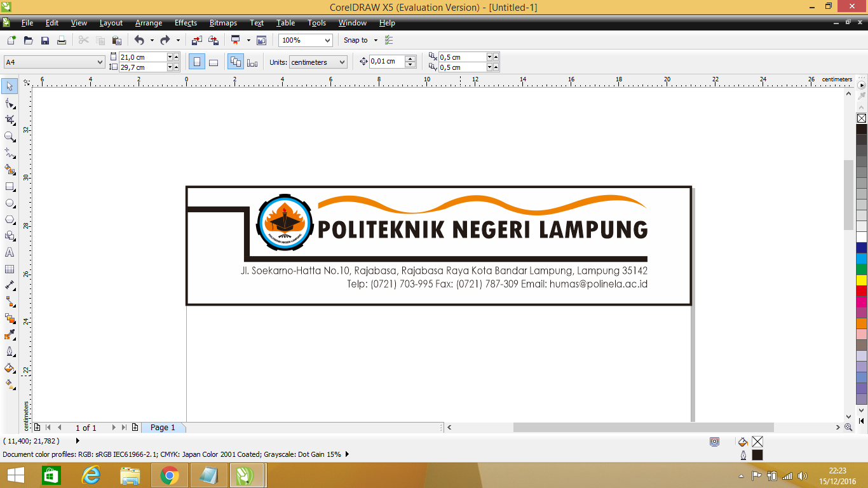Save the document with the disk icon
The width and height of the screenshot is (868, 488).
click(45, 40)
